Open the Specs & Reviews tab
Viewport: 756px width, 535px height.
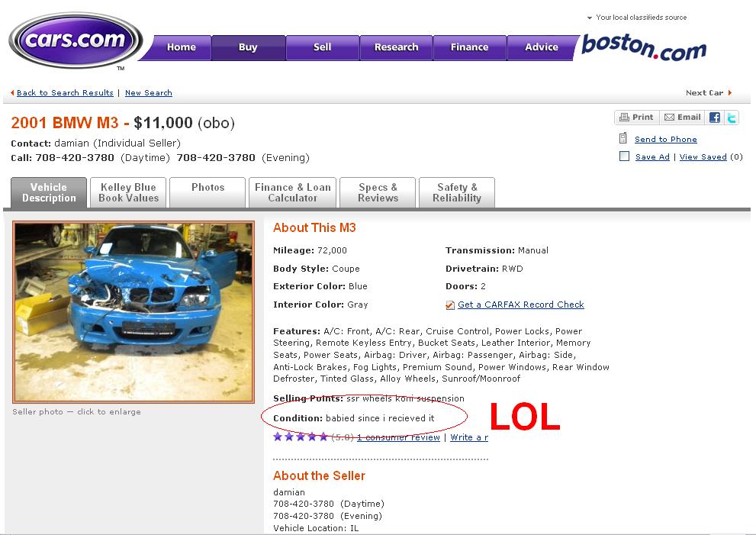(x=378, y=192)
